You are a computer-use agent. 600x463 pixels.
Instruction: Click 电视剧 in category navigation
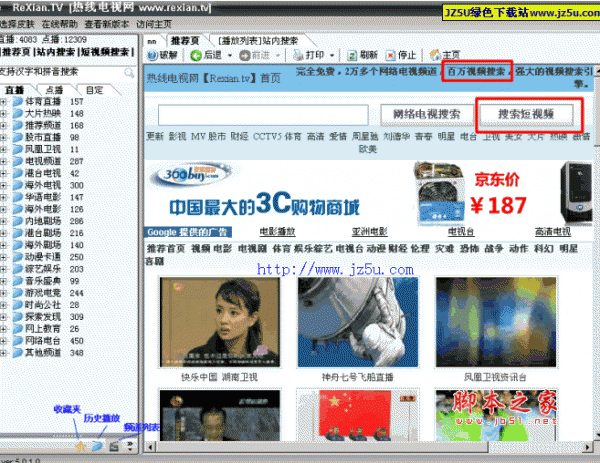252,249
